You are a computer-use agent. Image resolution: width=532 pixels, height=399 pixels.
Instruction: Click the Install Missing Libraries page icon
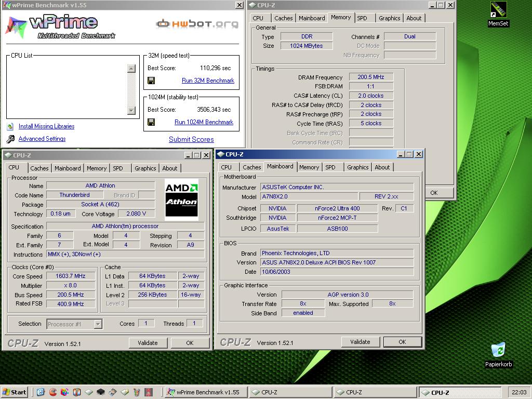pyautogui.click(x=10, y=127)
